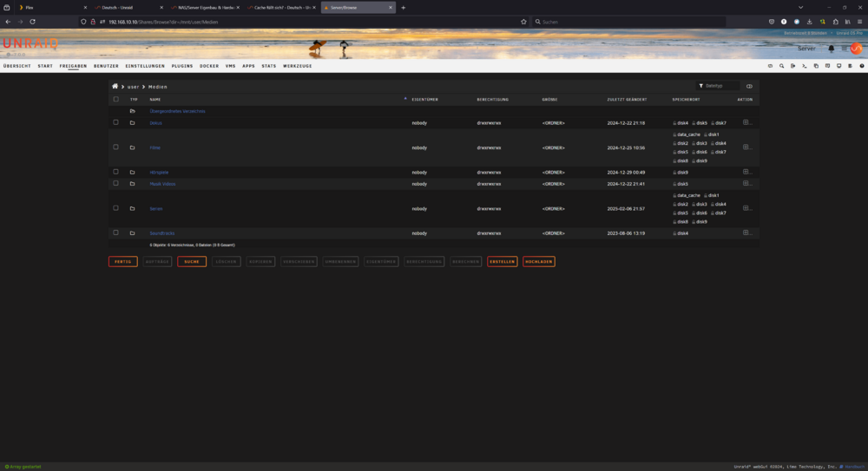Sort by the Name column header
Viewport: 868px width, 471px height.
155,100
